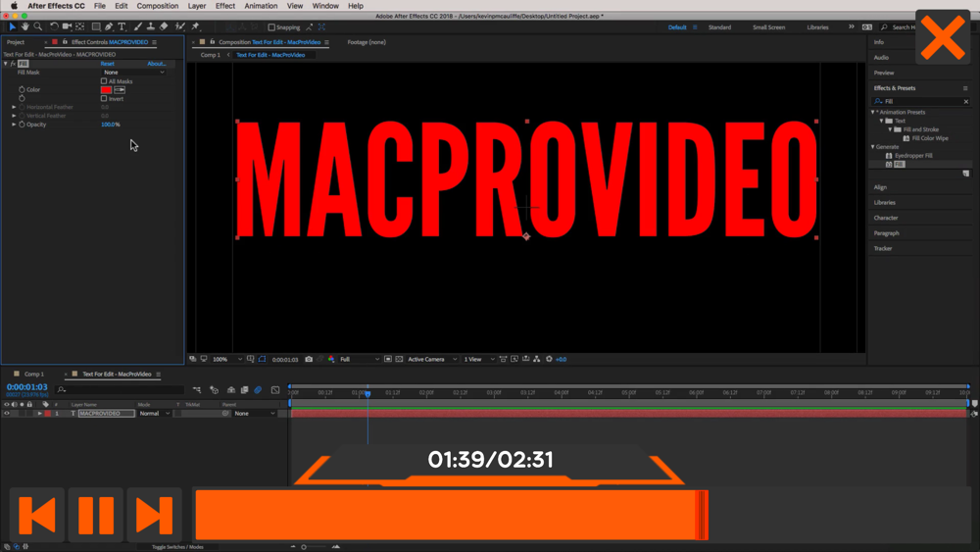This screenshot has width=980, height=552.
Task: Collapse the Generate effects group
Action: [x=873, y=147]
